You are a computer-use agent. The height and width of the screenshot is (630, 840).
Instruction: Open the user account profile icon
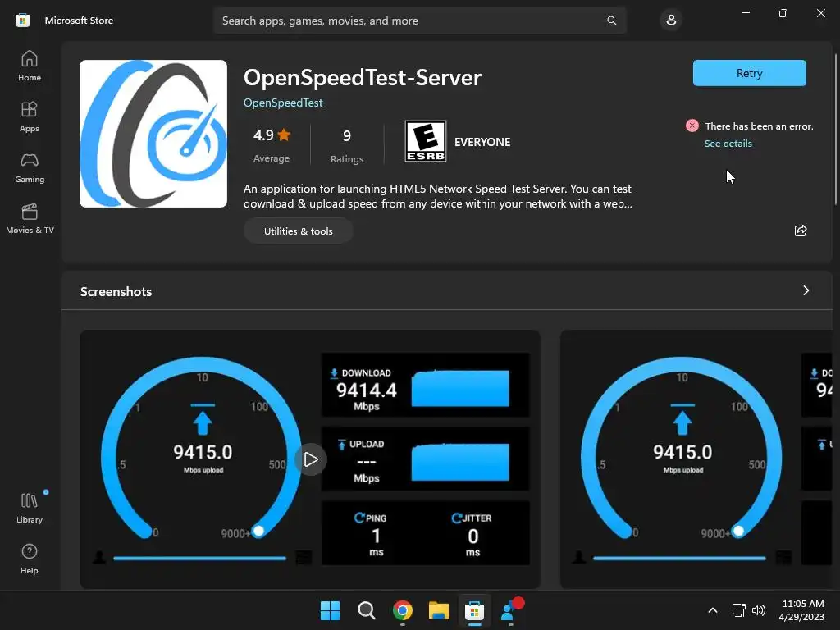[x=671, y=21]
